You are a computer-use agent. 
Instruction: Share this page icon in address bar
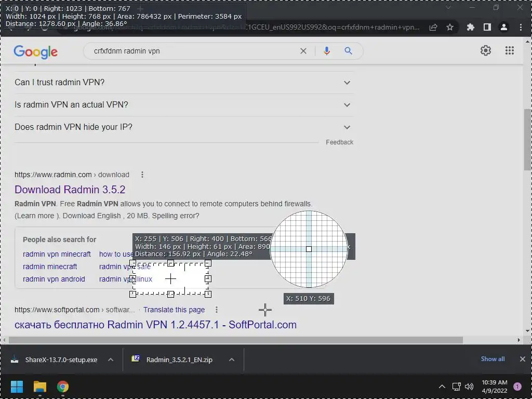433,28
